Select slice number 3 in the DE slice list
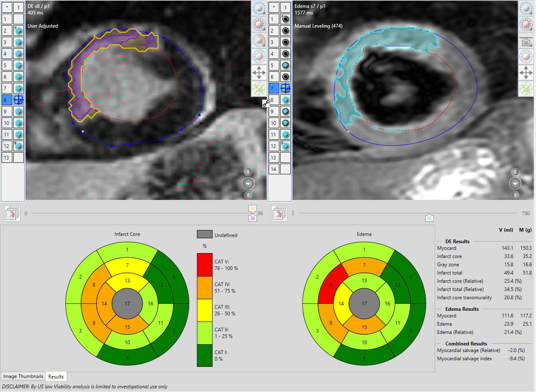This screenshot has height=392, width=536. coord(6,42)
